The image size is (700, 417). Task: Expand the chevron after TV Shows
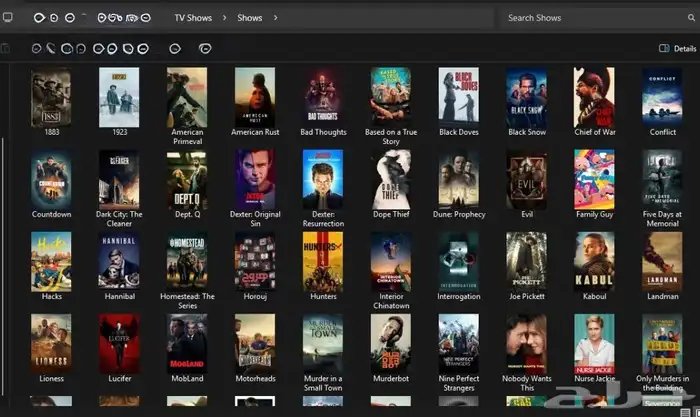tap(225, 18)
